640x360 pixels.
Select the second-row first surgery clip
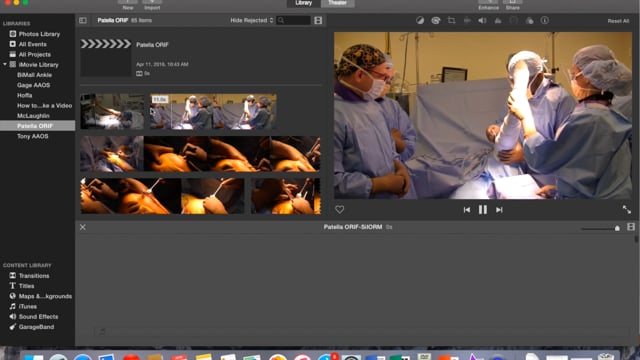pyautogui.click(x=112, y=154)
